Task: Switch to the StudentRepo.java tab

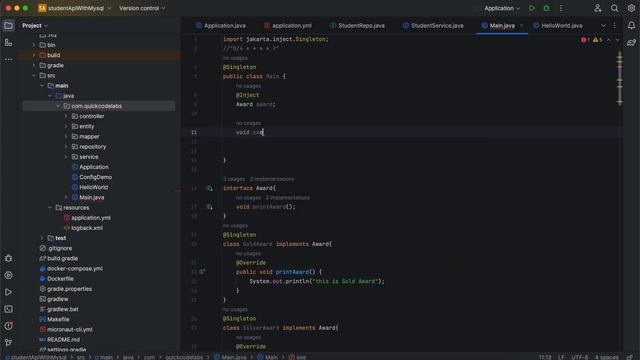Action: [357, 25]
